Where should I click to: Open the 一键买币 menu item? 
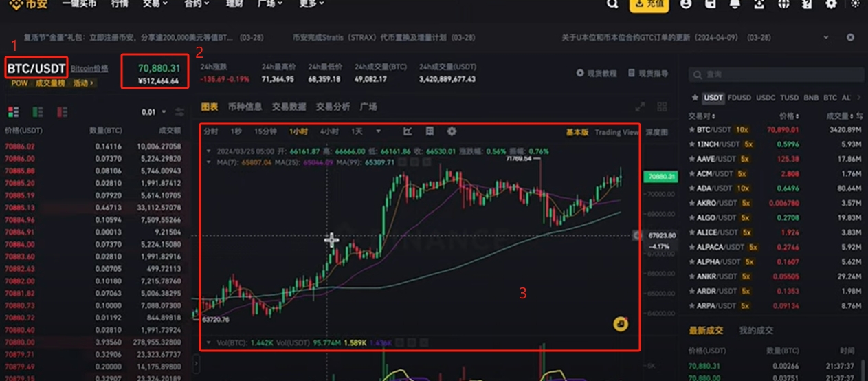pyautogui.click(x=78, y=3)
